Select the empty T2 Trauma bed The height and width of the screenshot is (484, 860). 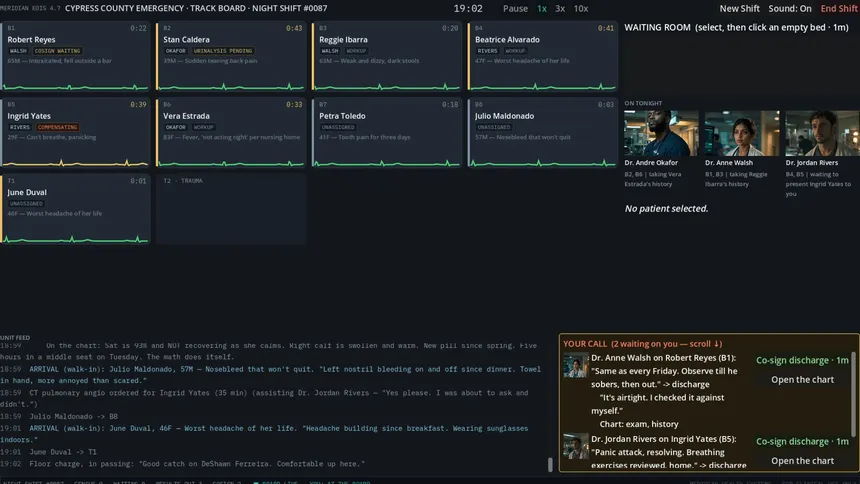click(x=231, y=209)
